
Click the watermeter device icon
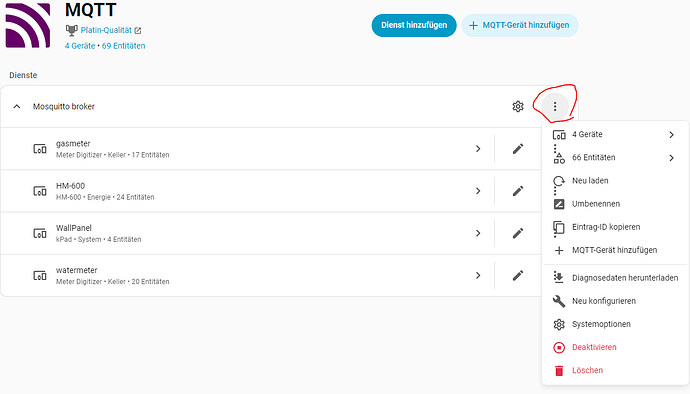point(40,276)
